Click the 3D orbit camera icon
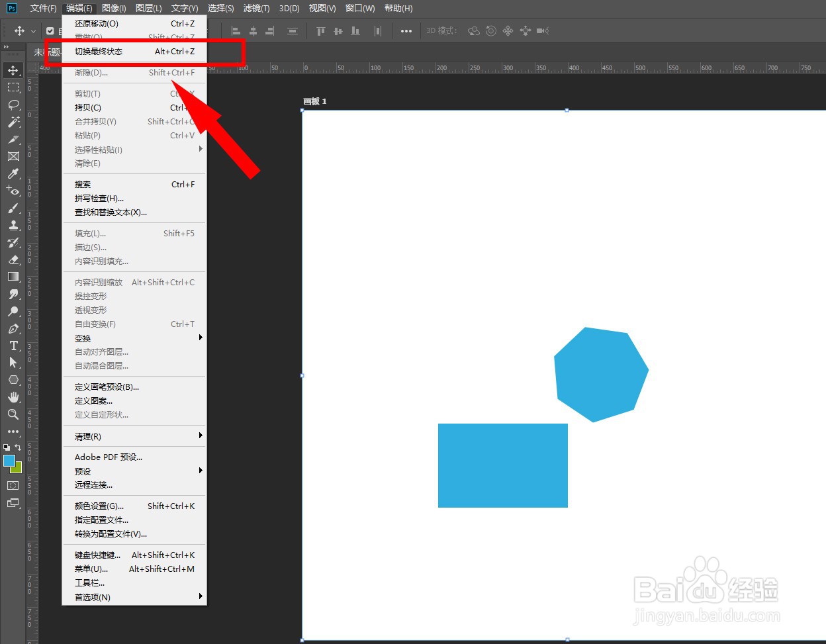 click(x=473, y=31)
